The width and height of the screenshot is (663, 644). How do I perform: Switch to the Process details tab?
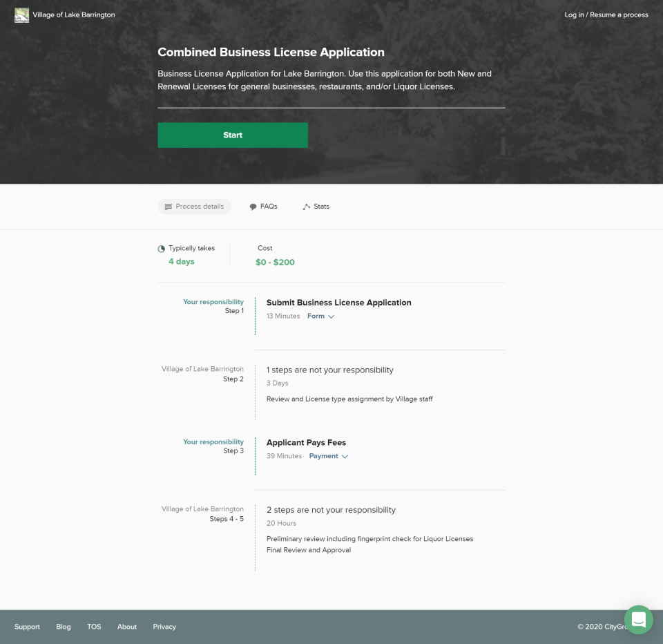(195, 207)
